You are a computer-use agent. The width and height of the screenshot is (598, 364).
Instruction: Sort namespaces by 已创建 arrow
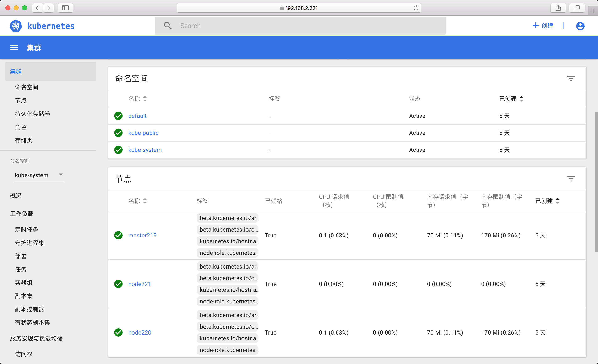pos(522,99)
